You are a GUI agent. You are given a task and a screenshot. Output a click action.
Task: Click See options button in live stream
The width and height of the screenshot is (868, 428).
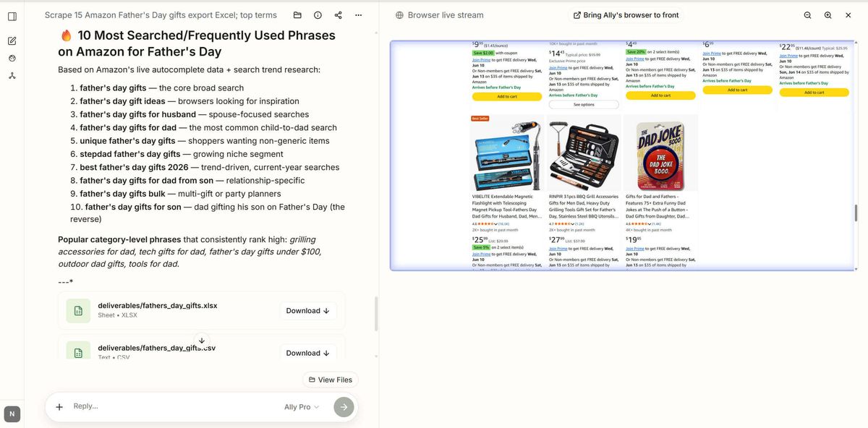(584, 104)
